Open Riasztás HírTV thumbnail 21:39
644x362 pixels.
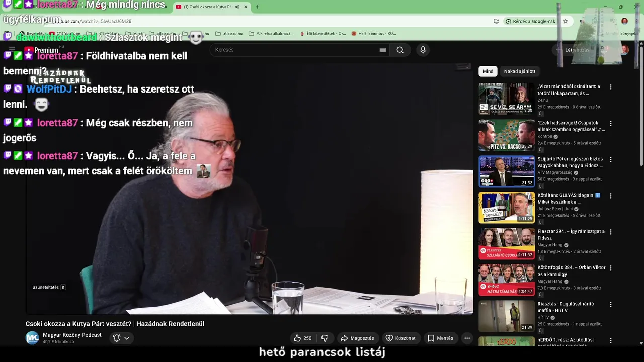point(507,316)
